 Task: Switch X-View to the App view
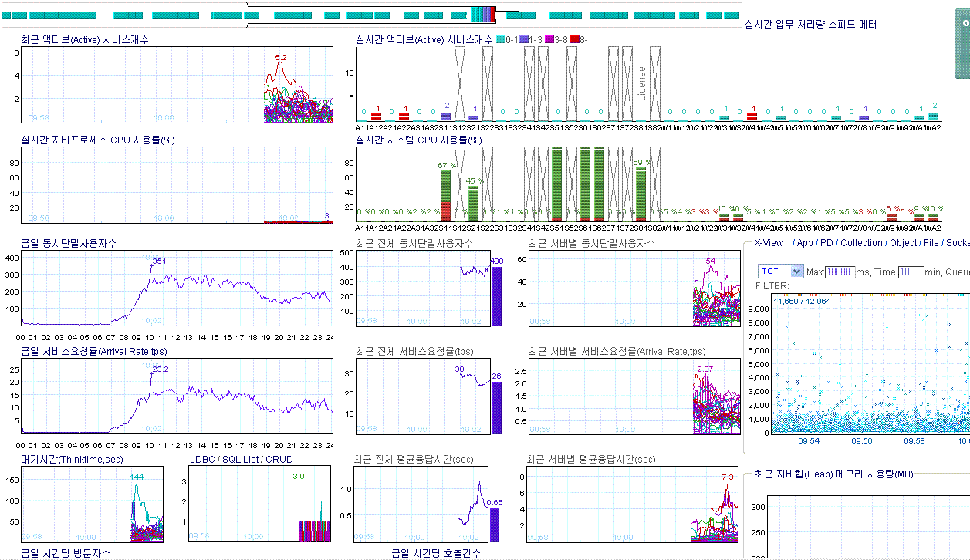click(x=806, y=242)
